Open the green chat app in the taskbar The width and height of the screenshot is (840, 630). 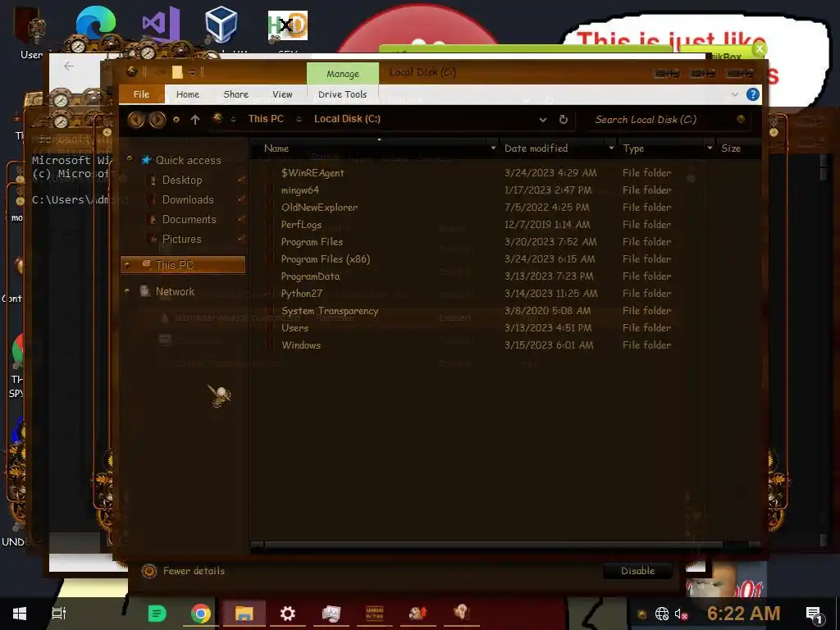click(x=157, y=614)
